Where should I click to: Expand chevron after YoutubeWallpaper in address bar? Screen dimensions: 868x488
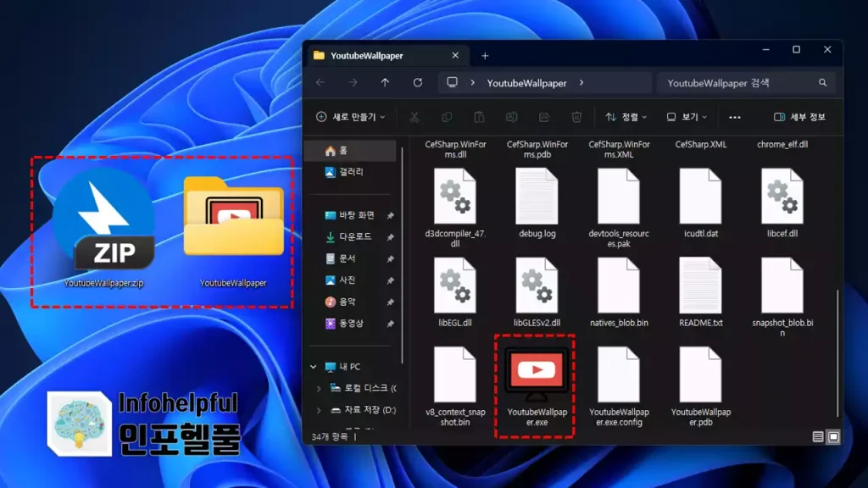581,83
